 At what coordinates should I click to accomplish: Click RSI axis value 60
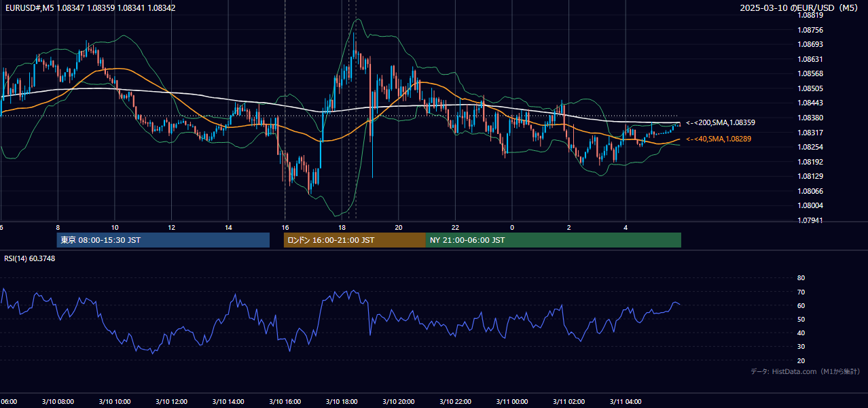[x=801, y=305]
